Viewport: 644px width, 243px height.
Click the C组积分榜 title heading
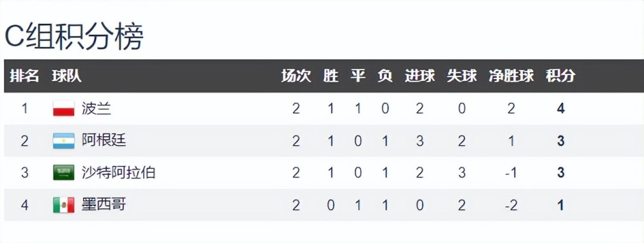[74, 37]
